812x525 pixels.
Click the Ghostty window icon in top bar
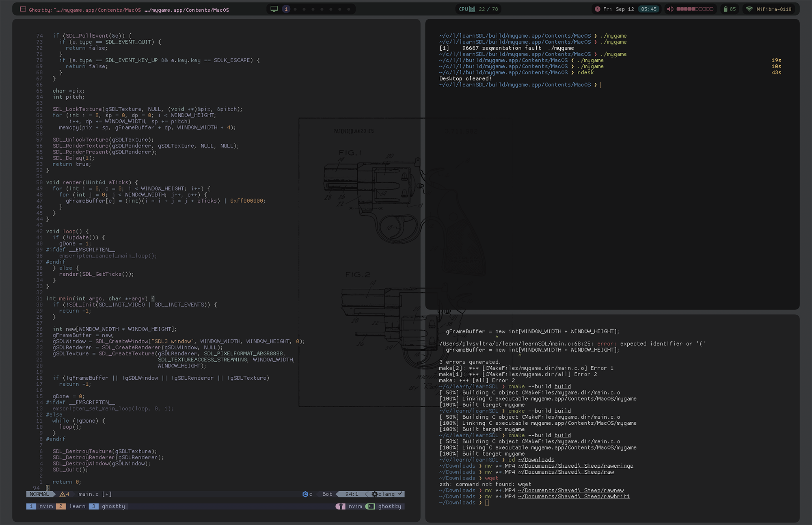[x=23, y=9]
